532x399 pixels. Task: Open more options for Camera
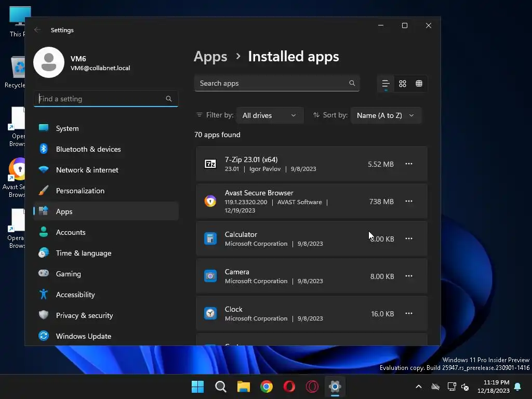point(409,276)
